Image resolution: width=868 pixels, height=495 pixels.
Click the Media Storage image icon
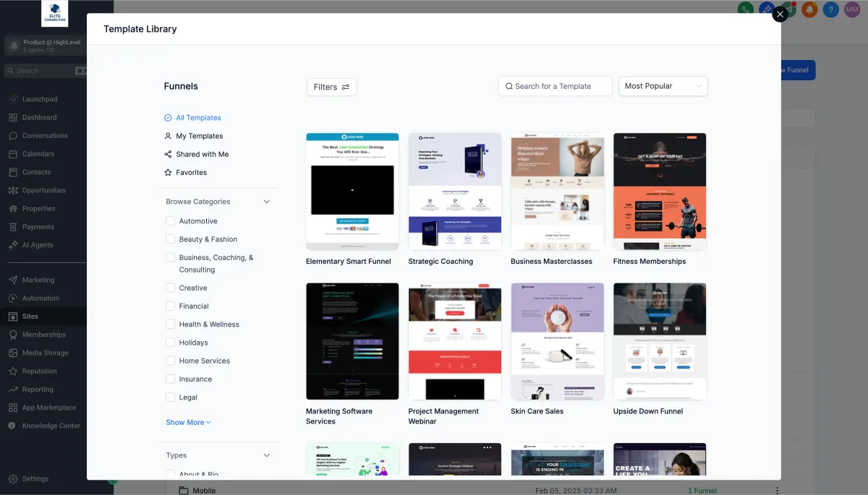(x=14, y=353)
